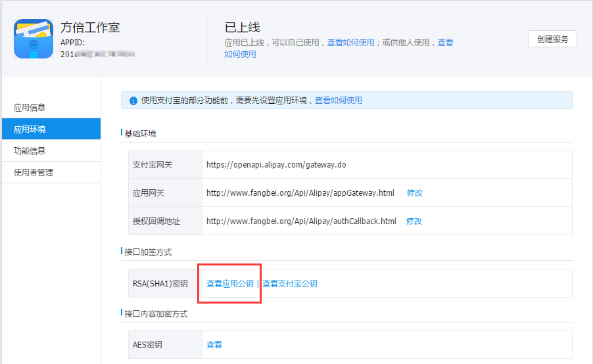
Task: Click 修改 next to 授权回调地址 URL
Action: coord(414,221)
